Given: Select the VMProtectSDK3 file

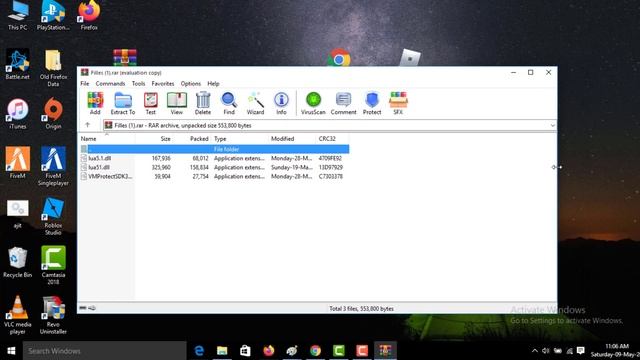Looking at the screenshot, I should pyautogui.click(x=110, y=176).
